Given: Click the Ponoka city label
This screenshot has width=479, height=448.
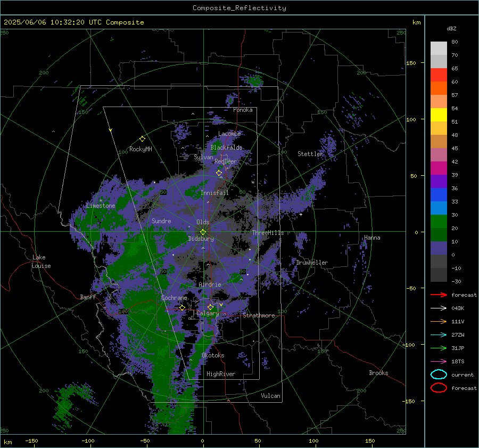Looking at the screenshot, I should [243, 110].
